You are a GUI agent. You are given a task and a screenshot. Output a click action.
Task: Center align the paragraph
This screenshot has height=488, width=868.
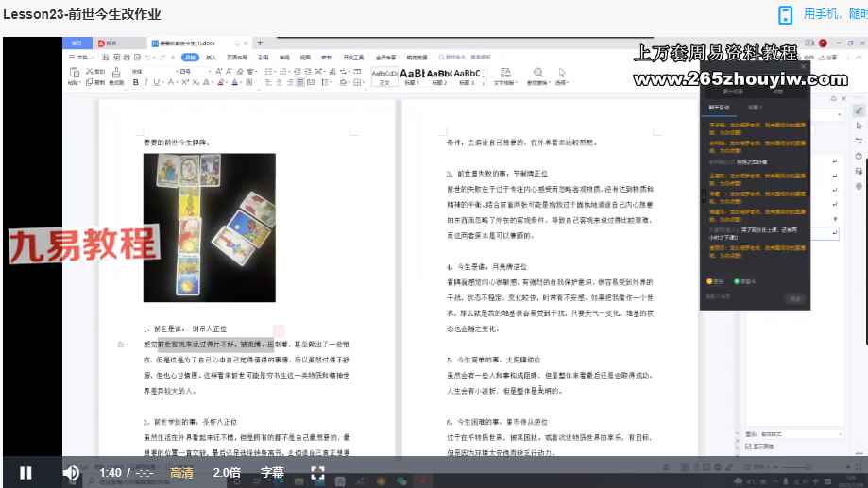tap(279, 82)
